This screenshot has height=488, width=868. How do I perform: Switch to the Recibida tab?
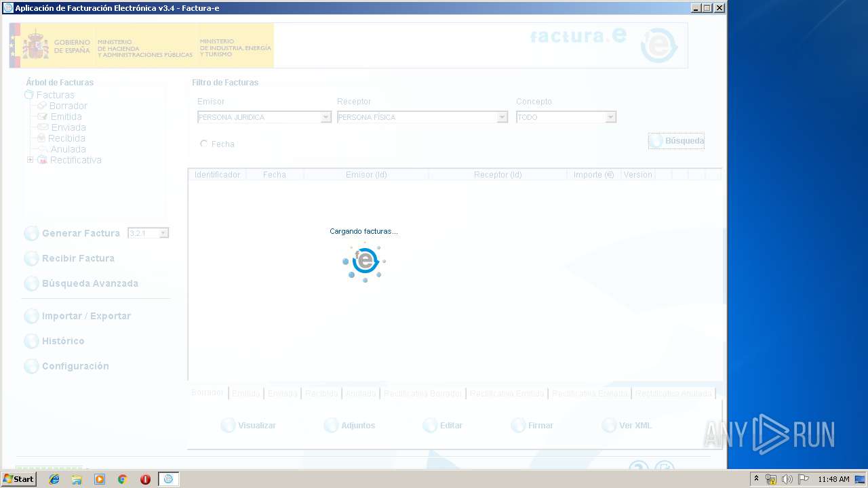[321, 393]
